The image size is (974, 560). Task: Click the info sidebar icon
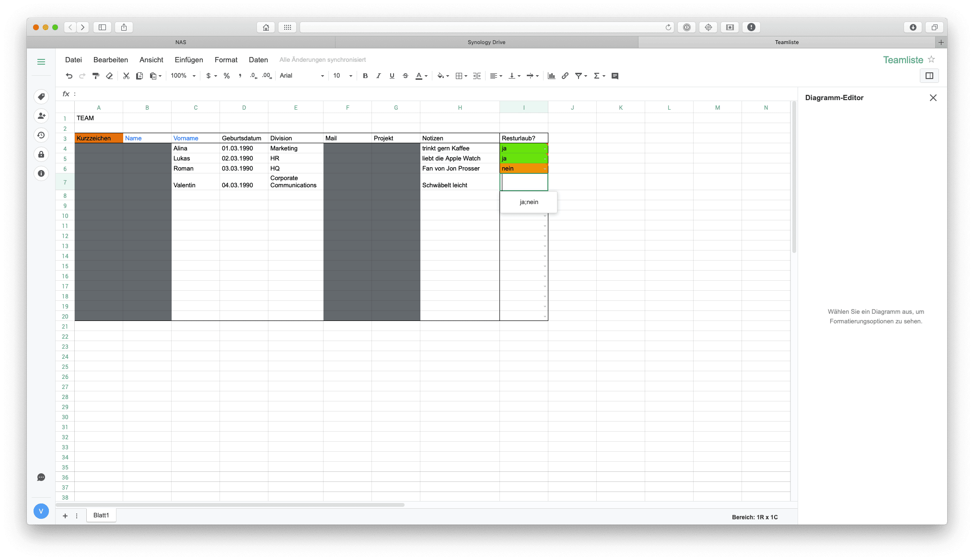41,173
